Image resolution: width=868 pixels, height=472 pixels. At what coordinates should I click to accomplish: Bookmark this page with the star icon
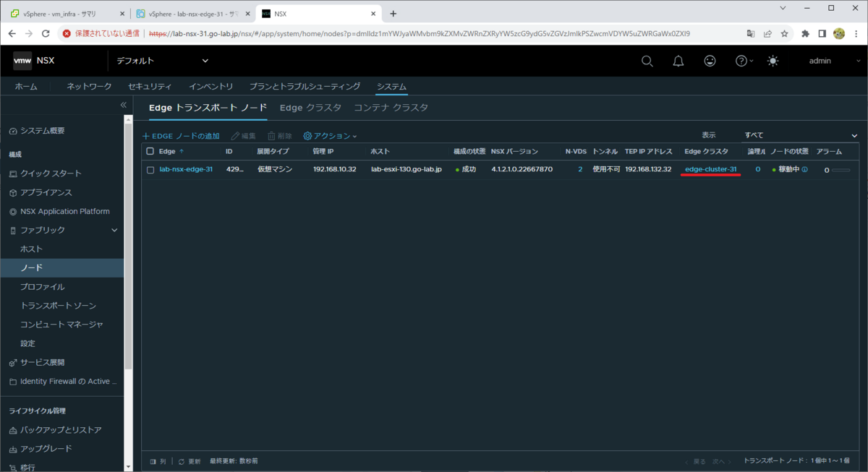click(784, 33)
